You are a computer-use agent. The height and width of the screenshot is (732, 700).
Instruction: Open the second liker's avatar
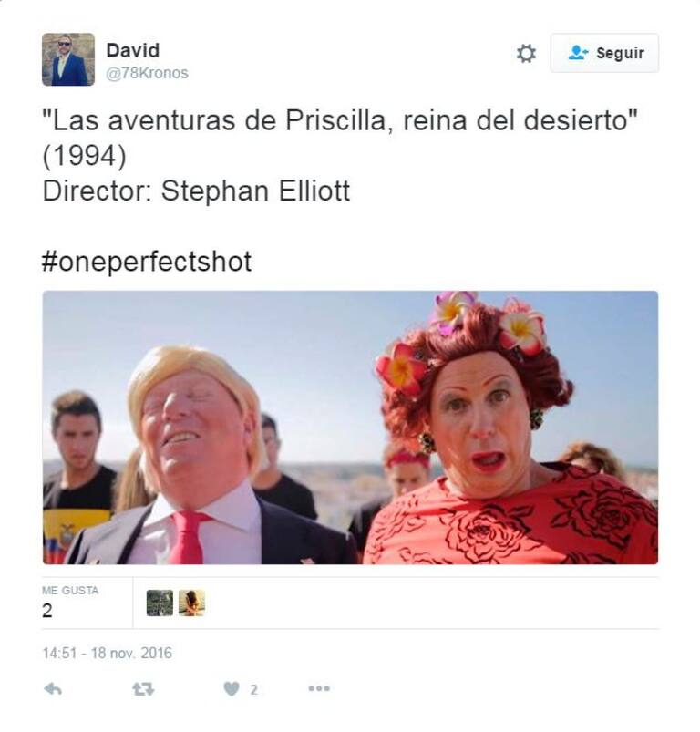[191, 603]
